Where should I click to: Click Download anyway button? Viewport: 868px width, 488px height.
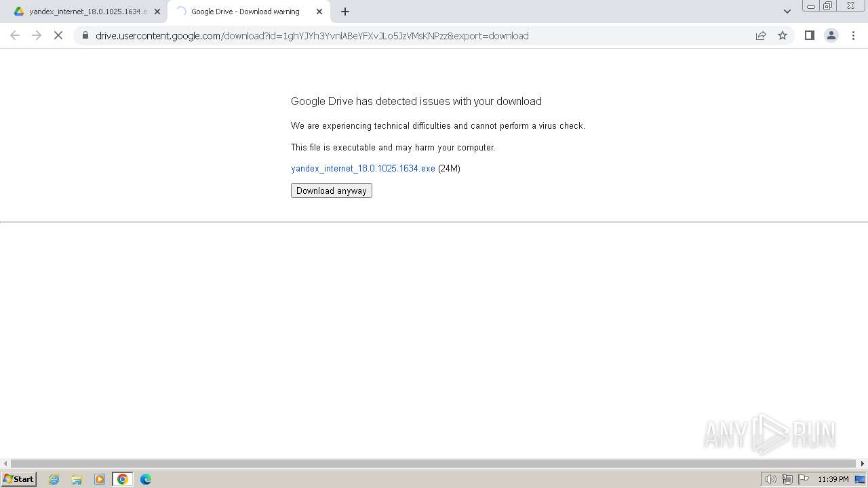point(332,190)
